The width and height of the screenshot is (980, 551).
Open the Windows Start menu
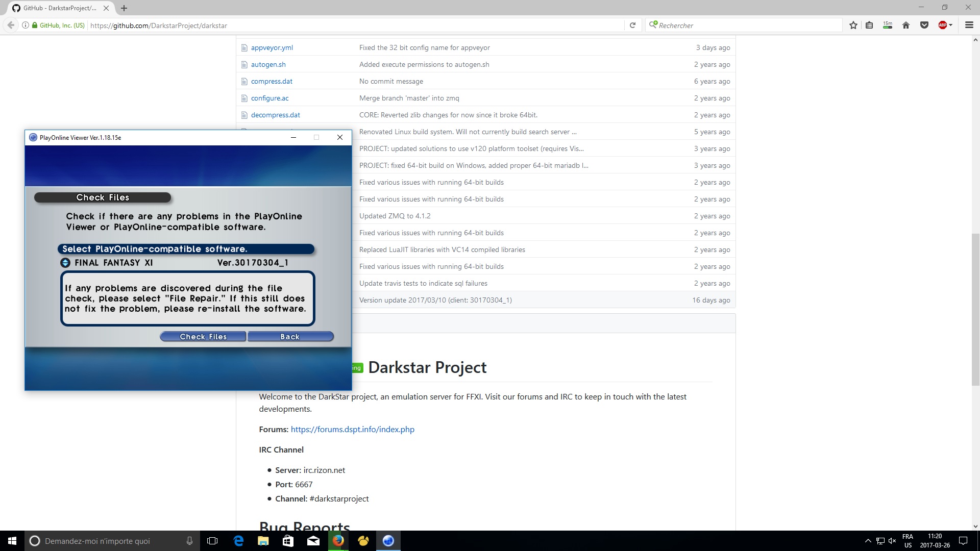tap(12, 541)
